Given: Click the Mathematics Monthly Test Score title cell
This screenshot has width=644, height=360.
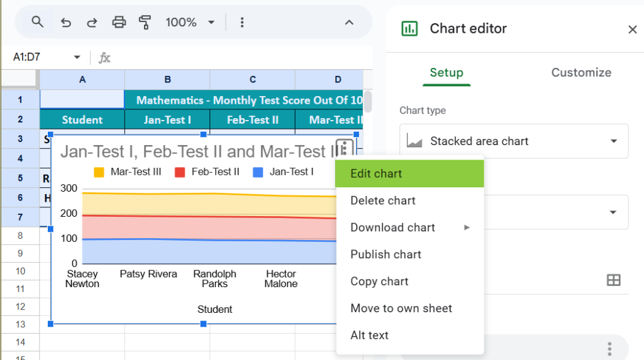Looking at the screenshot, I should point(244,100).
